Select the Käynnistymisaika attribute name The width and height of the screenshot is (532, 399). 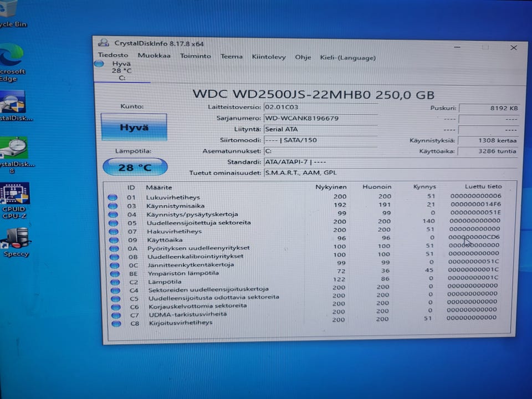tap(176, 206)
